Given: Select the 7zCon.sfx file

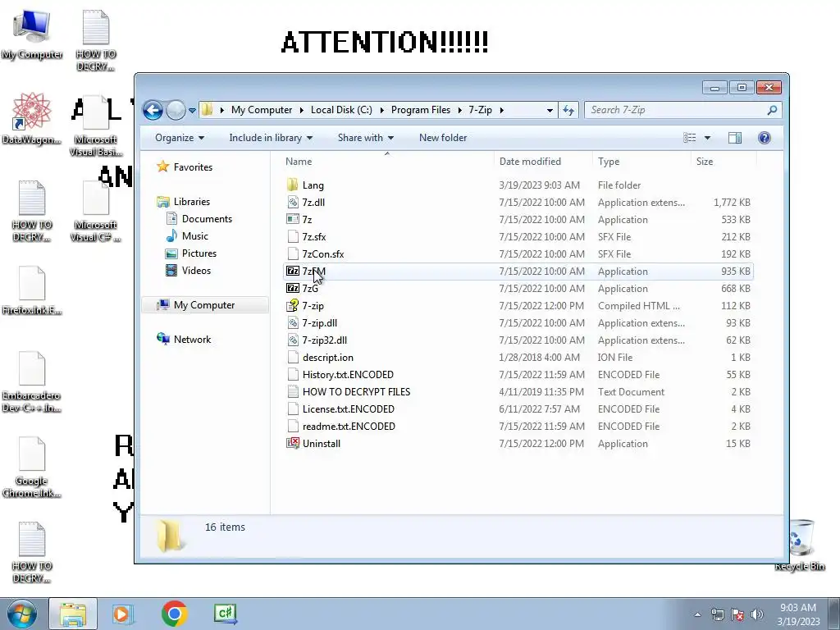Looking at the screenshot, I should 323,254.
